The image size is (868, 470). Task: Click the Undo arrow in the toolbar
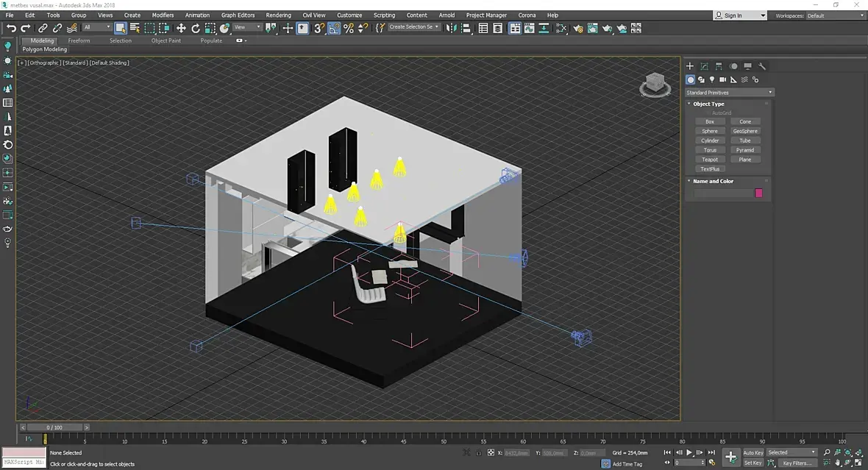pos(11,28)
